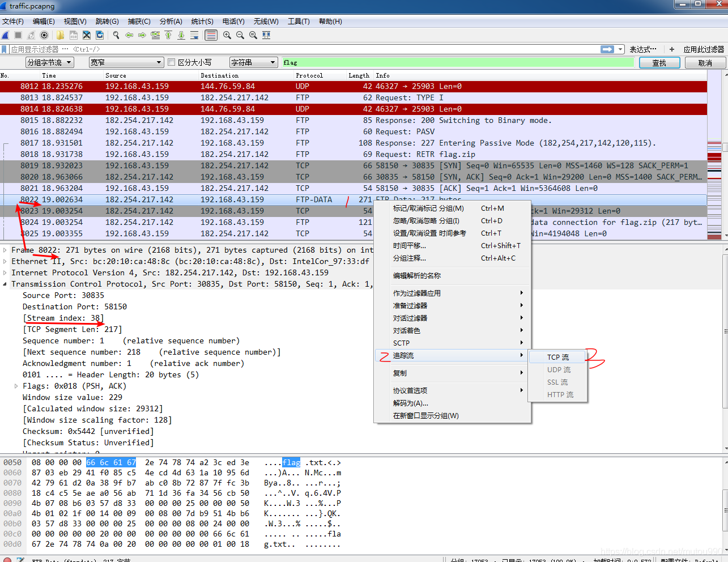The image size is (728, 562).
Task: Click the 应用此过滤器 button
Action: click(x=704, y=49)
